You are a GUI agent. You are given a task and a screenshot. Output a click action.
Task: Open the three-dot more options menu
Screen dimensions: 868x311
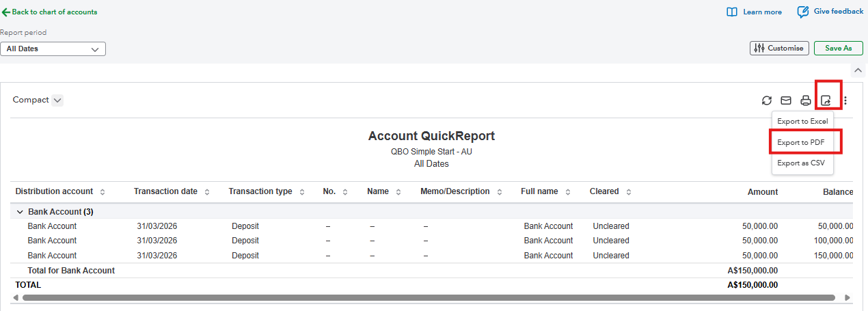(x=845, y=100)
